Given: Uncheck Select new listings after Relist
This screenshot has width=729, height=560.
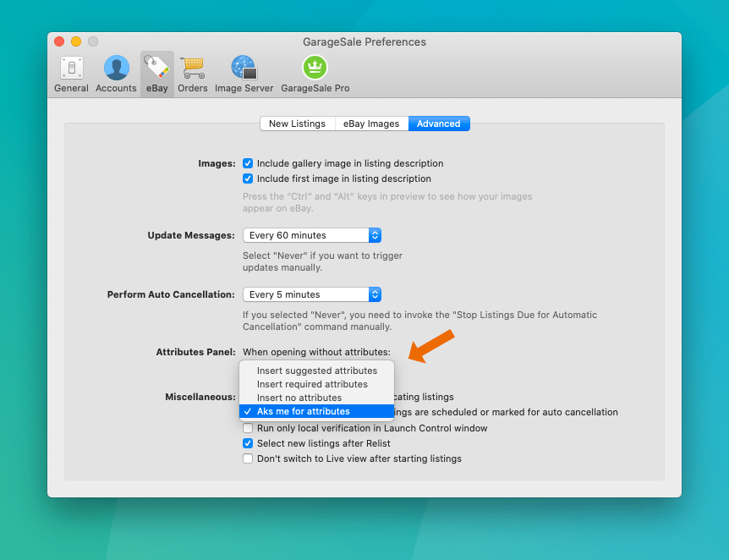Looking at the screenshot, I should [248, 443].
